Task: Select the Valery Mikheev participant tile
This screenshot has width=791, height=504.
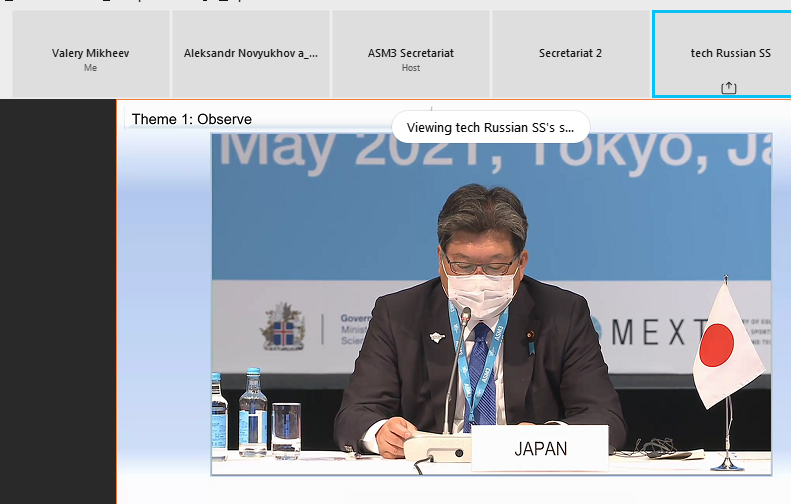Action: tap(91, 53)
